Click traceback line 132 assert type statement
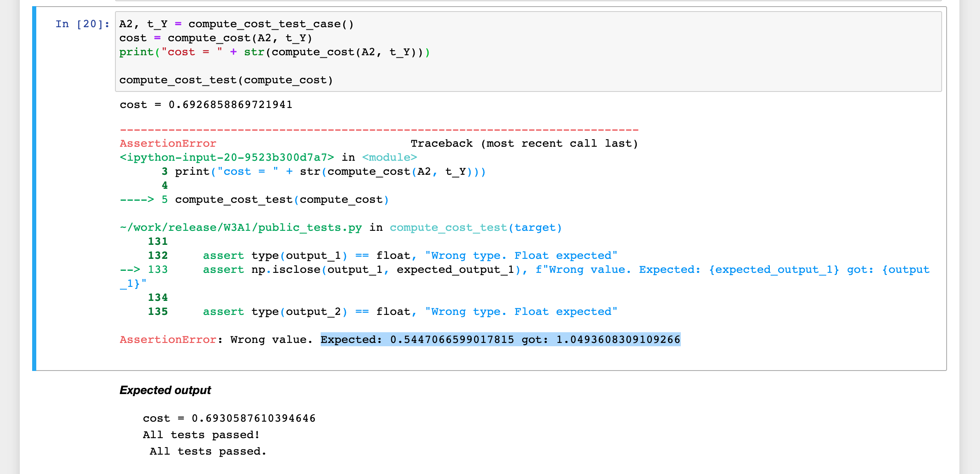This screenshot has height=474, width=980. point(410,256)
